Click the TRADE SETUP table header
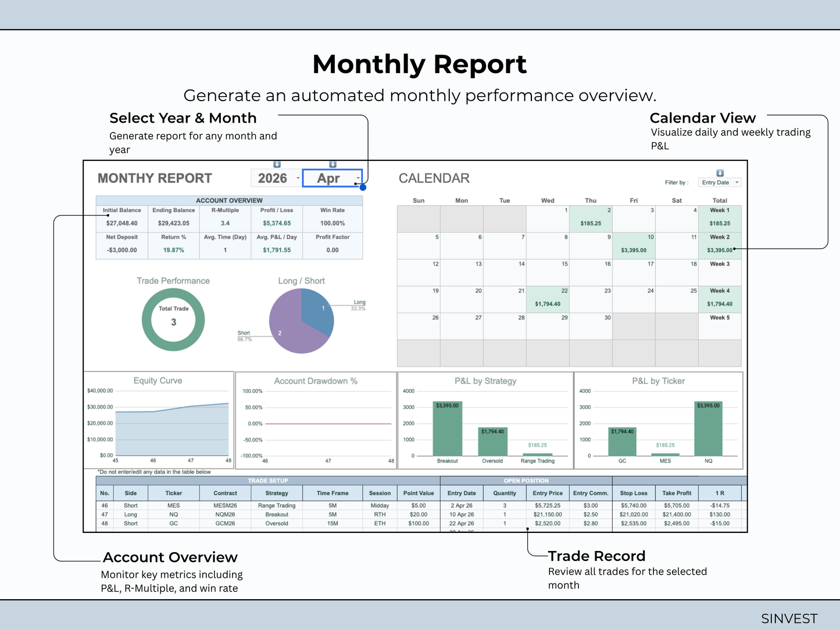 pos(268,481)
